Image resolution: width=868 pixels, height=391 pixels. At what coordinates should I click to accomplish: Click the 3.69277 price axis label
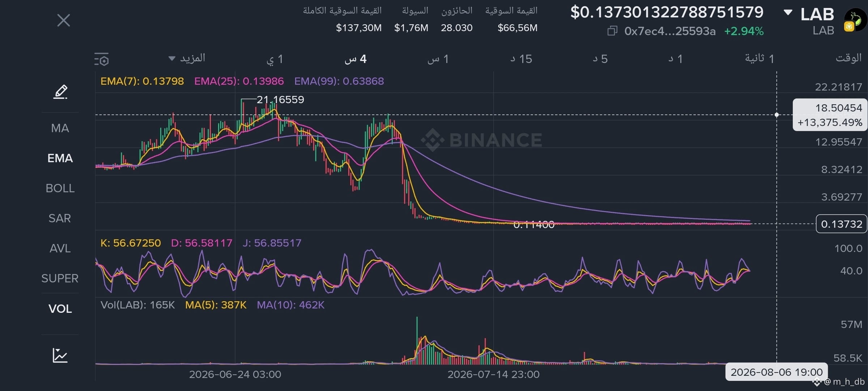(x=842, y=197)
